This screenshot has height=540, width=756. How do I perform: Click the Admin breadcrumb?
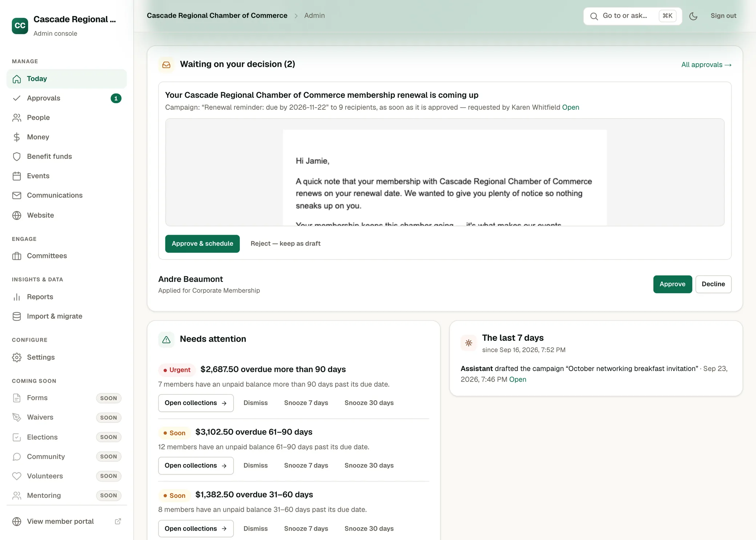[314, 16]
